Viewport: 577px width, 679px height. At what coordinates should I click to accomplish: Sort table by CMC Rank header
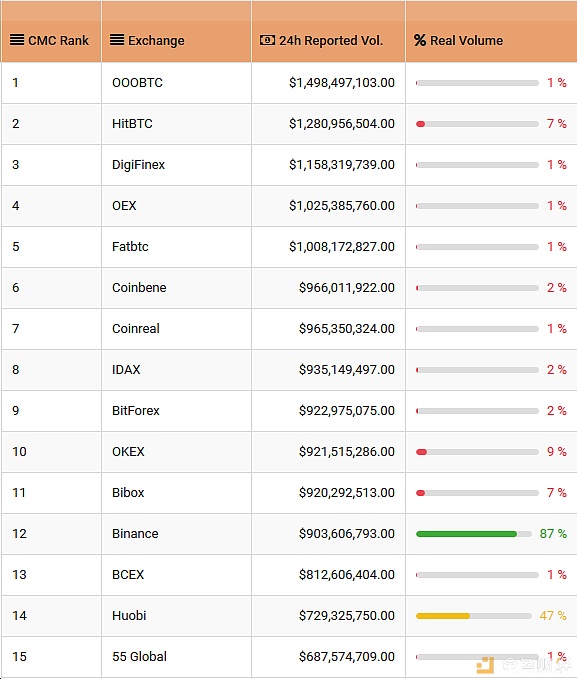[58, 41]
